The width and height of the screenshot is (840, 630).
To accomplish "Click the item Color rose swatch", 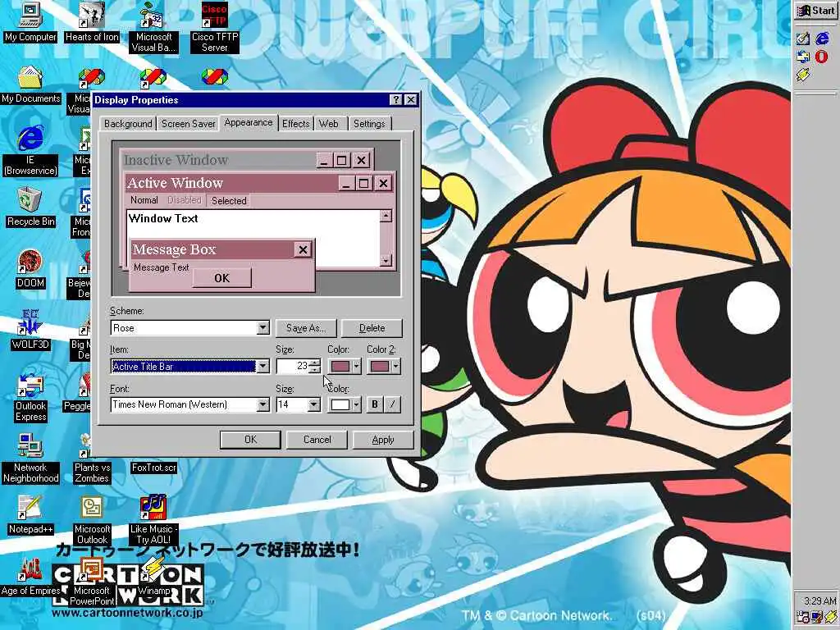I will pyautogui.click(x=340, y=367).
